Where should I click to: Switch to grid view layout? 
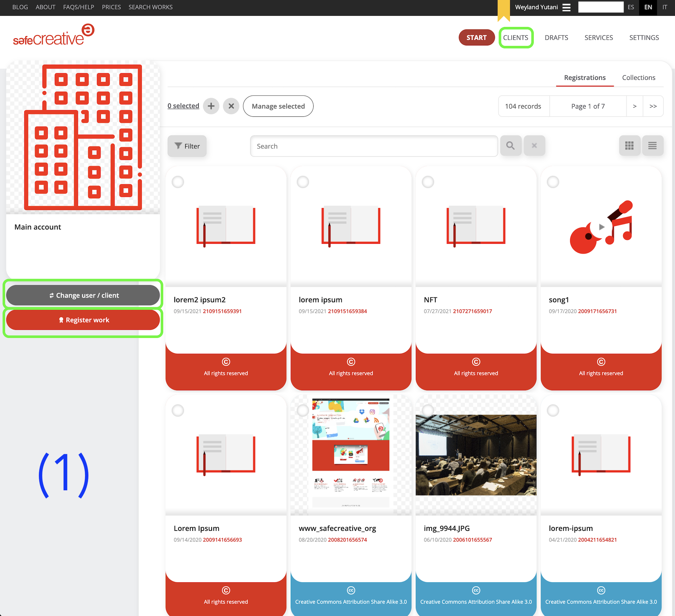coord(629,146)
